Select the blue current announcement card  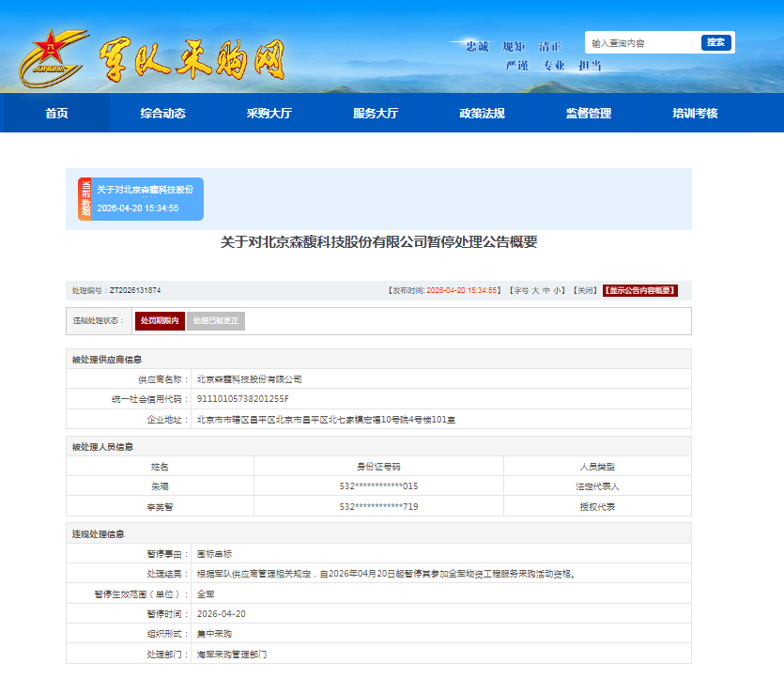149,198
